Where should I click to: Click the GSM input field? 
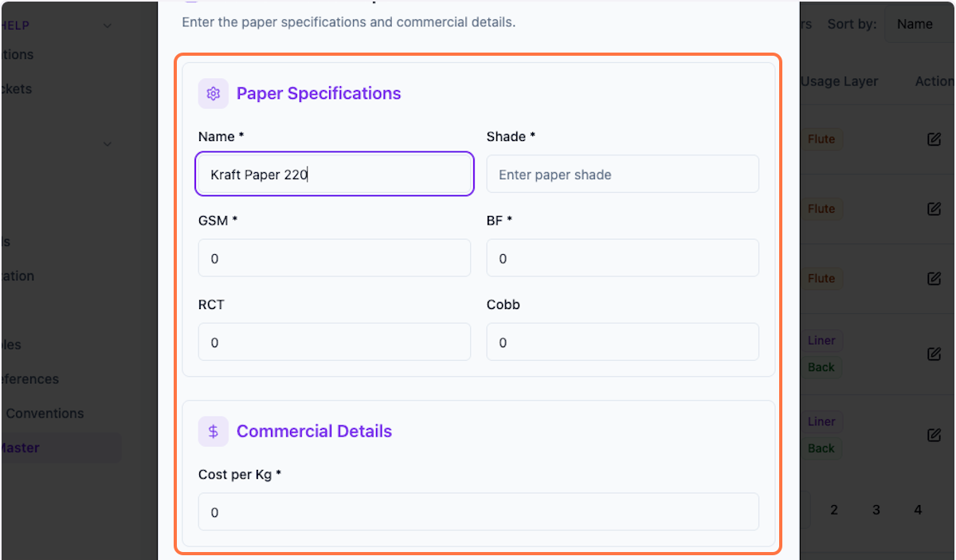(x=334, y=257)
